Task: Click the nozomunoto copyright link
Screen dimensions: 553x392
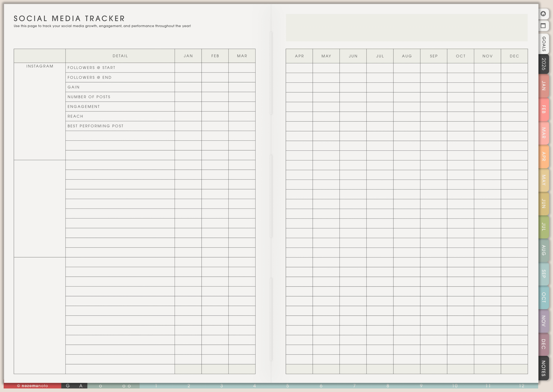Action: 32,386
